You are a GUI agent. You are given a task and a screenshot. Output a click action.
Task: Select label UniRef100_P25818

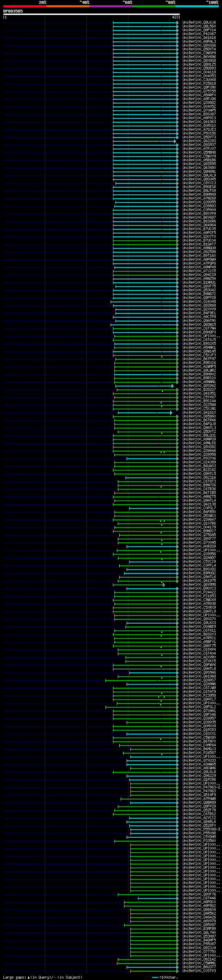[x=199, y=84]
